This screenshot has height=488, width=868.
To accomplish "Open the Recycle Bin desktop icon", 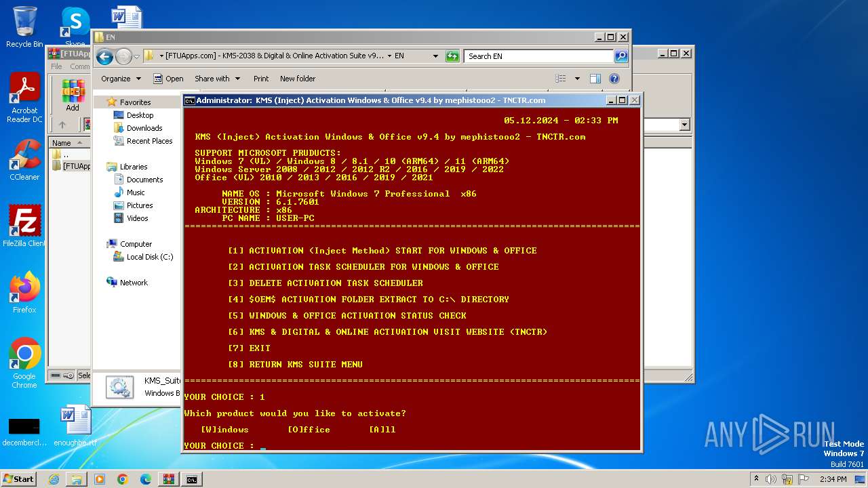I will point(24,27).
